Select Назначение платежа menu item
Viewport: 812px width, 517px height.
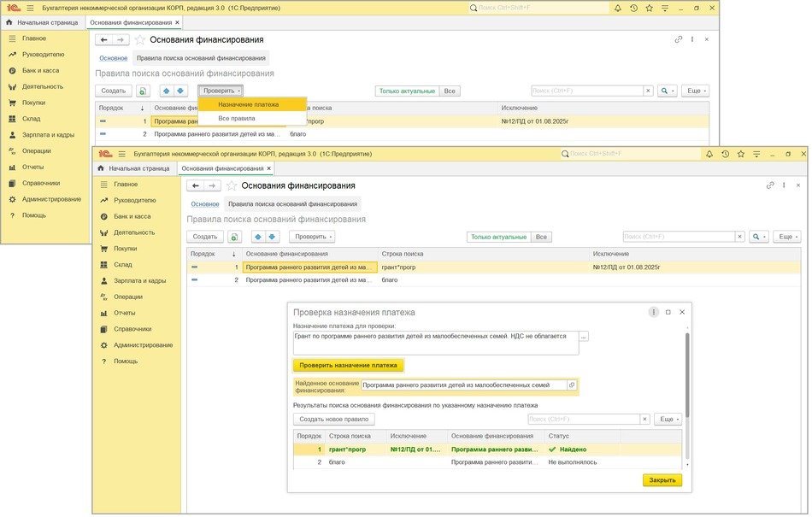click(x=248, y=104)
